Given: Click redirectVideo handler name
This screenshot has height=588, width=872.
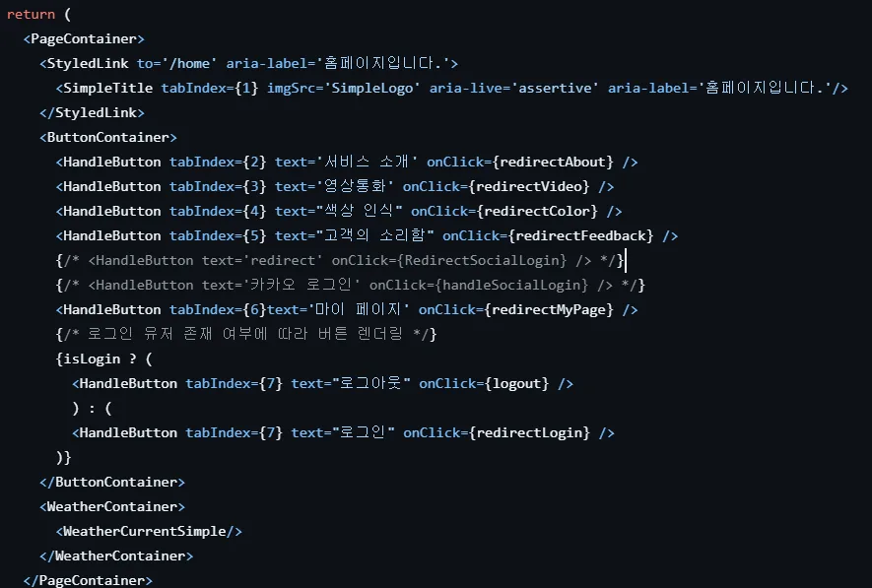Looking at the screenshot, I should point(529,186).
